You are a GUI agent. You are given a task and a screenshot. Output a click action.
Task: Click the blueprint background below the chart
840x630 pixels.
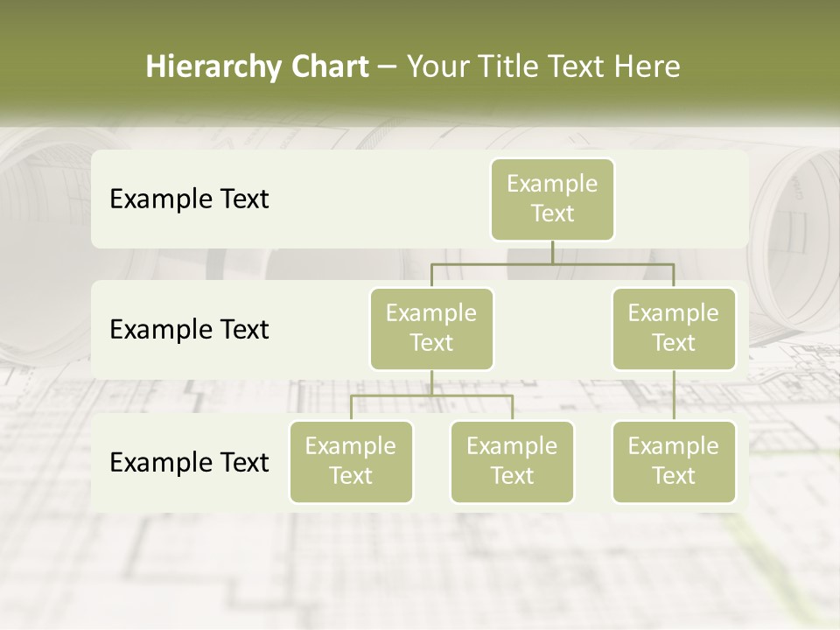[420, 569]
